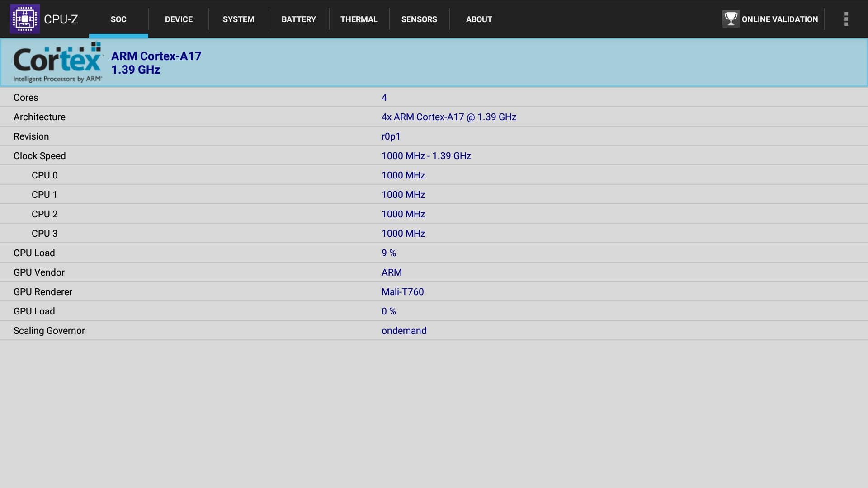Click the Cortex processor logo

(58, 62)
